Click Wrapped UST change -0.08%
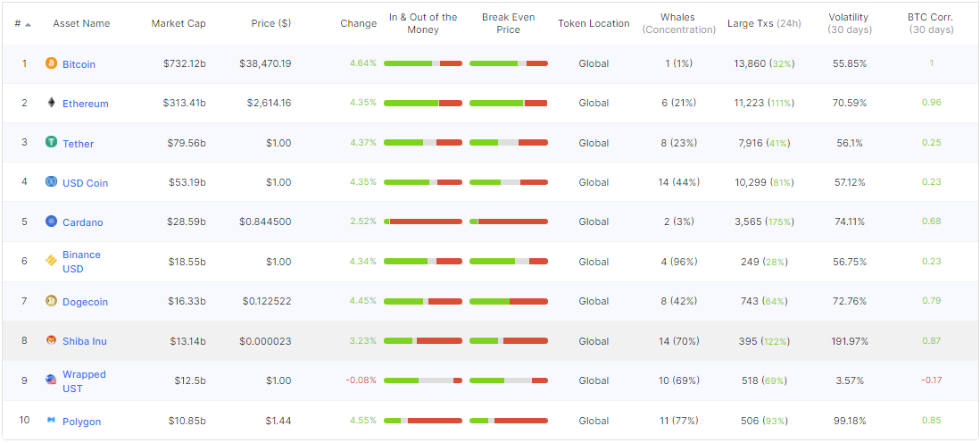 [x=361, y=380]
